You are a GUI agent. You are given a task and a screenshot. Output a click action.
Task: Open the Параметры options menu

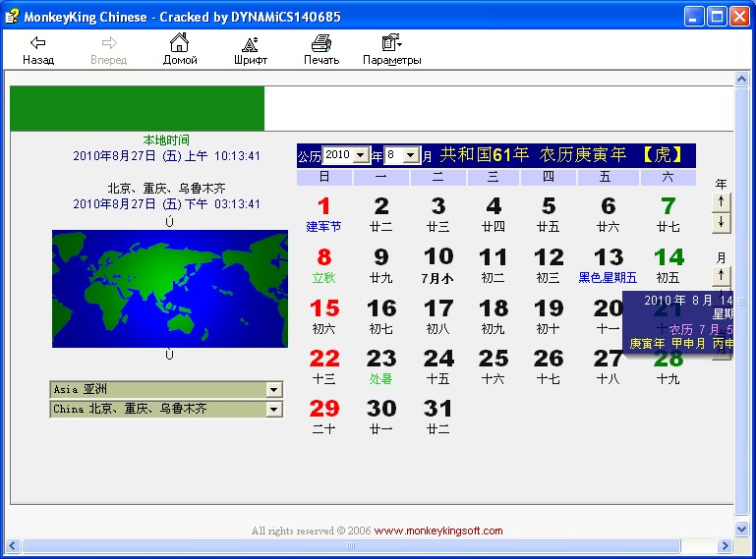click(x=392, y=50)
